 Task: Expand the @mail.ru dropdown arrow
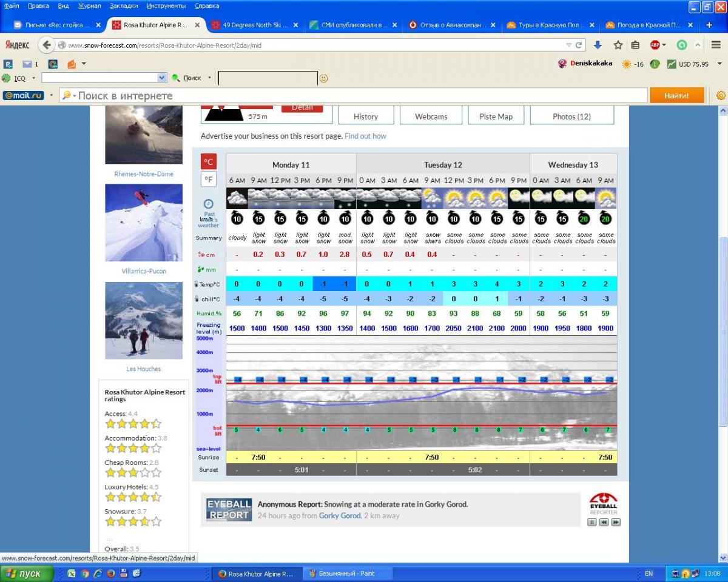51,95
